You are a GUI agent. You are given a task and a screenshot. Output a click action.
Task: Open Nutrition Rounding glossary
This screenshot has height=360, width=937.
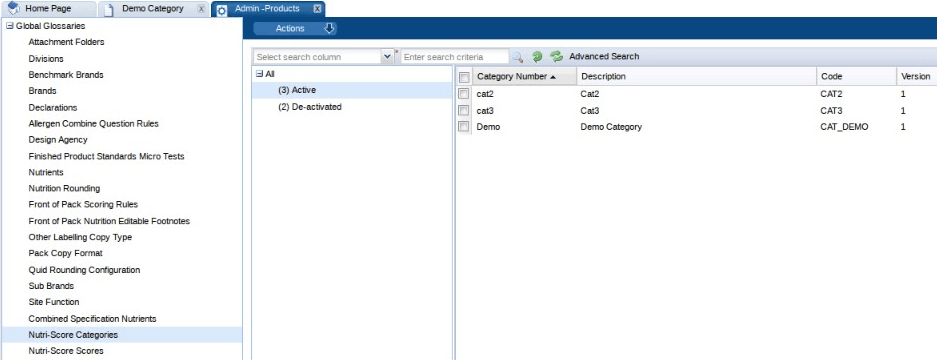tap(65, 188)
